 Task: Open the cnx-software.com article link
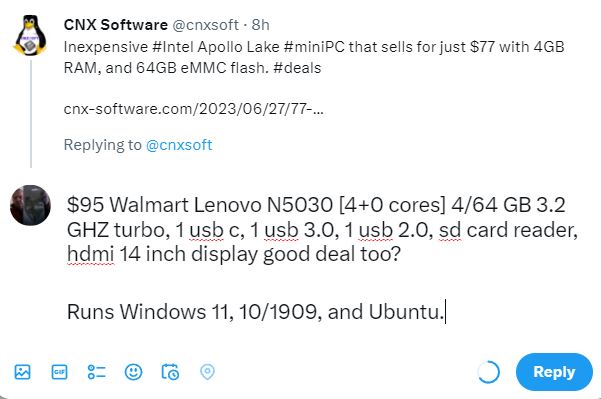point(194,109)
